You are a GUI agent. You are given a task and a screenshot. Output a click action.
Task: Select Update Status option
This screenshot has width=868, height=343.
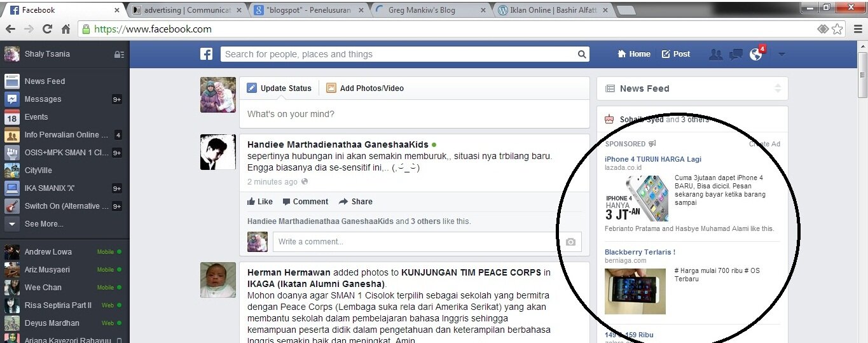[x=279, y=88]
